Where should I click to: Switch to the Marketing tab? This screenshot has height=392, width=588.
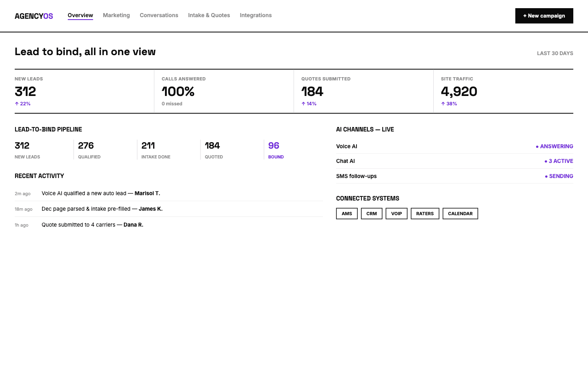click(116, 16)
